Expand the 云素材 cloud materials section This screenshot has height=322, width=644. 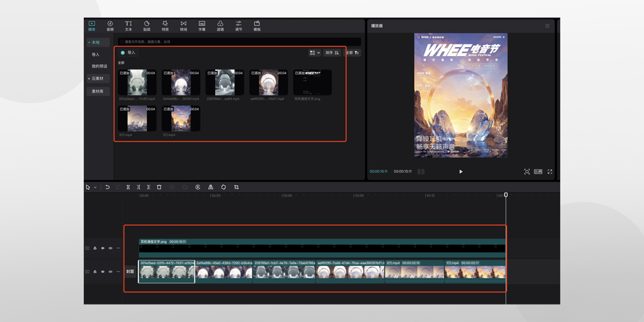pos(98,79)
